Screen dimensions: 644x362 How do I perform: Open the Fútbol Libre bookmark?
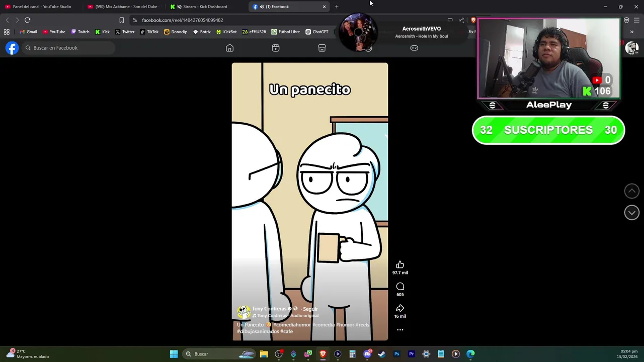click(285, 32)
